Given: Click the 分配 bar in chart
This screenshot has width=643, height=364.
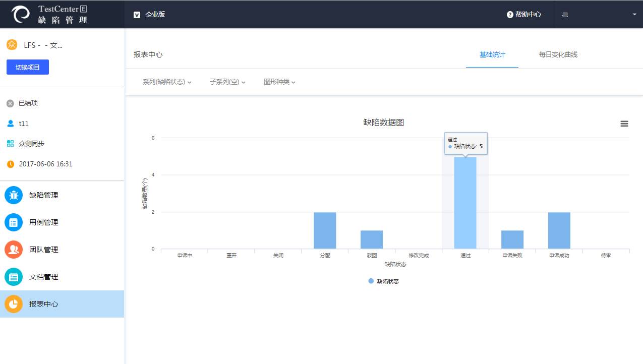Looking at the screenshot, I should point(325,230).
